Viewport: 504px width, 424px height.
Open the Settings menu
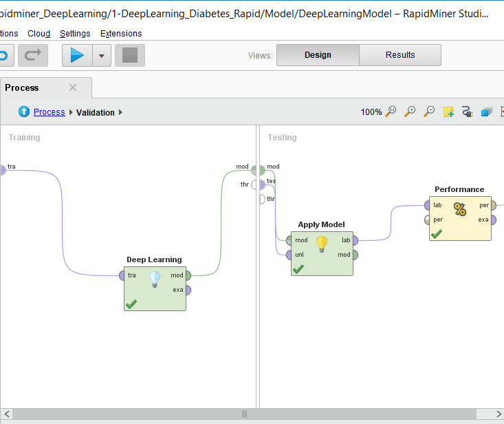coord(75,34)
